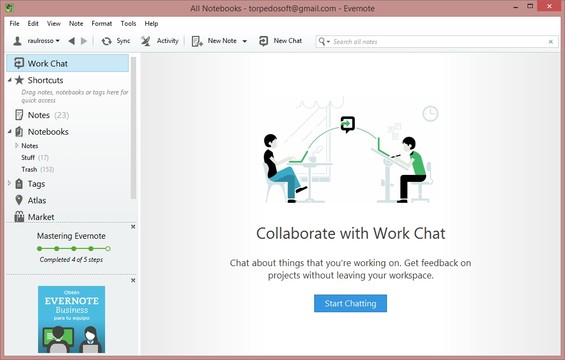Click the Atlas label in sidebar
The height and width of the screenshot is (360, 565).
(37, 200)
